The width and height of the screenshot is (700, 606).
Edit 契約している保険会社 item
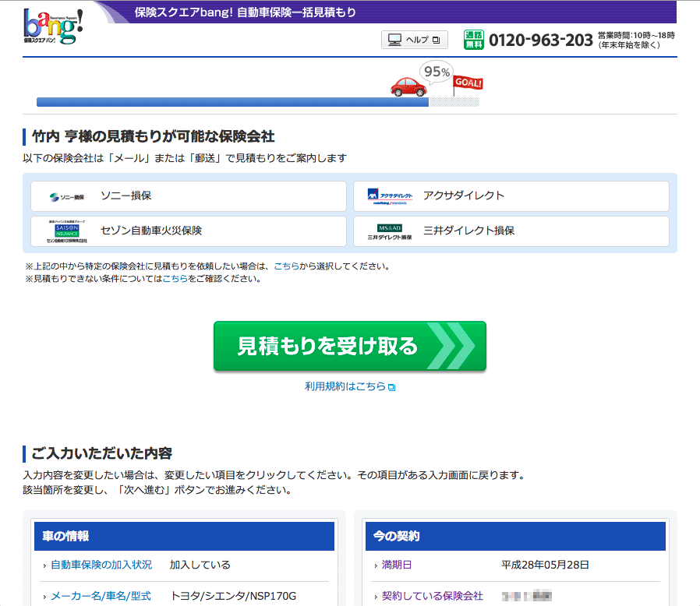click(x=432, y=596)
